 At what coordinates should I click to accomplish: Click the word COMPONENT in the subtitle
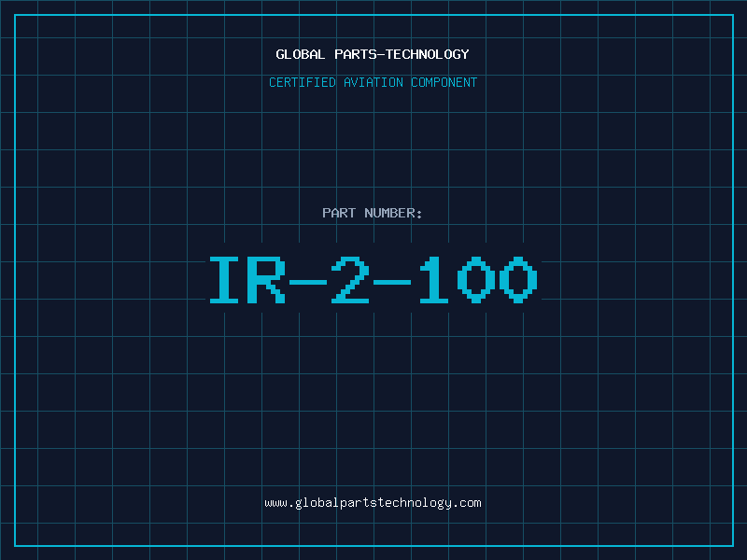[x=443, y=82]
